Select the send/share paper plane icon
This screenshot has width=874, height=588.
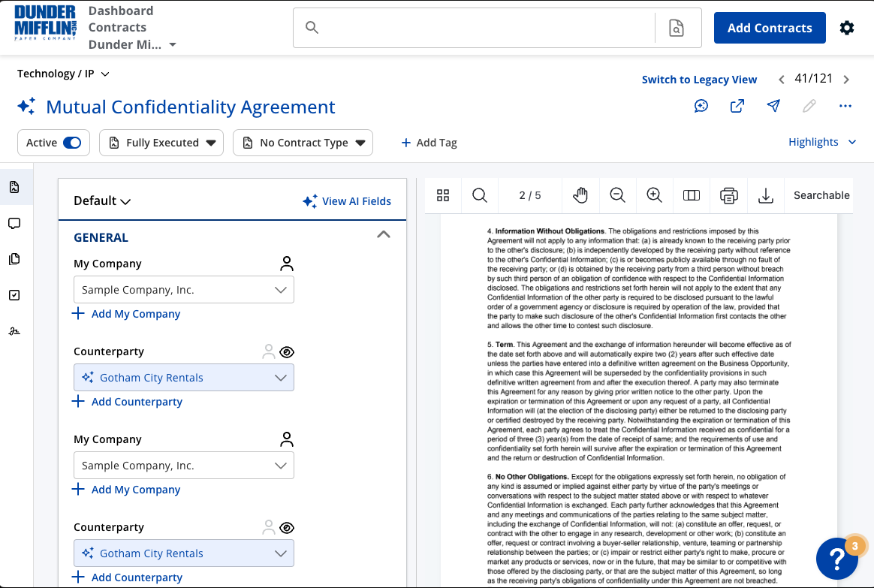tap(773, 106)
